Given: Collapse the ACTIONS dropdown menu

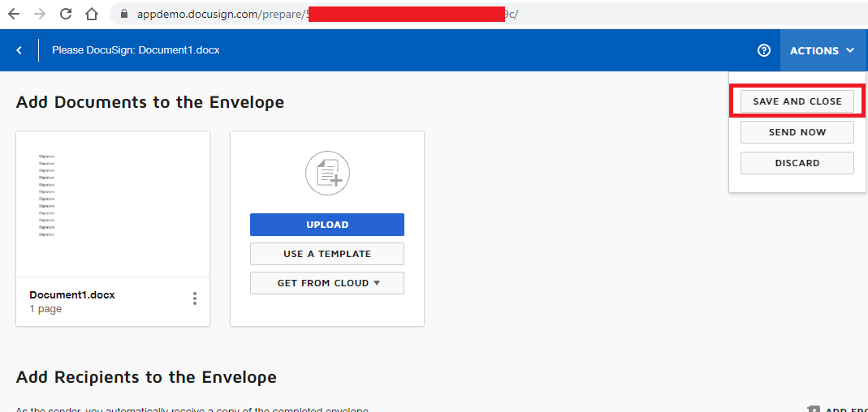Looking at the screenshot, I should coord(822,50).
